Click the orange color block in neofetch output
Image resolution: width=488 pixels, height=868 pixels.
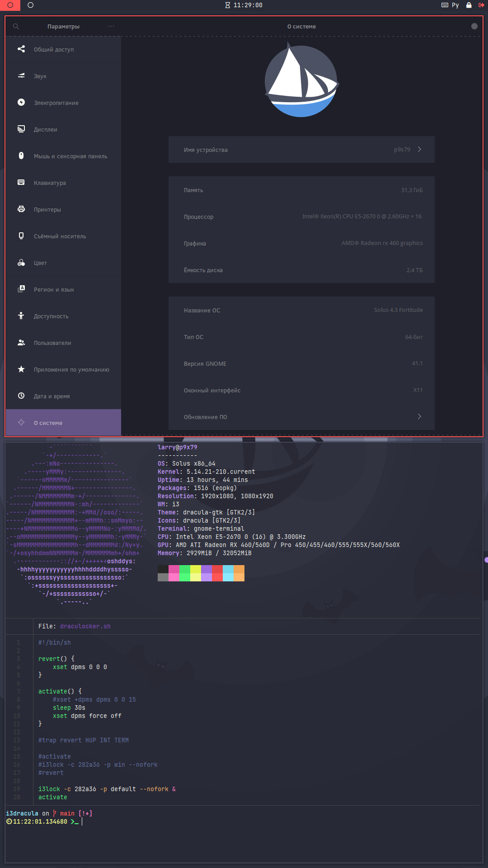coord(239,573)
